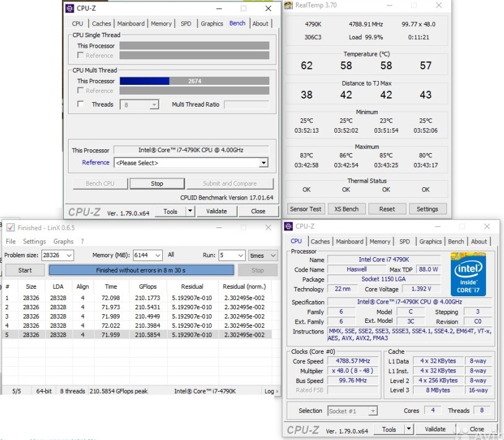Screen dimensions: 504x440
Task: Tick Single Thread Reference checkbox
Action: [80, 55]
